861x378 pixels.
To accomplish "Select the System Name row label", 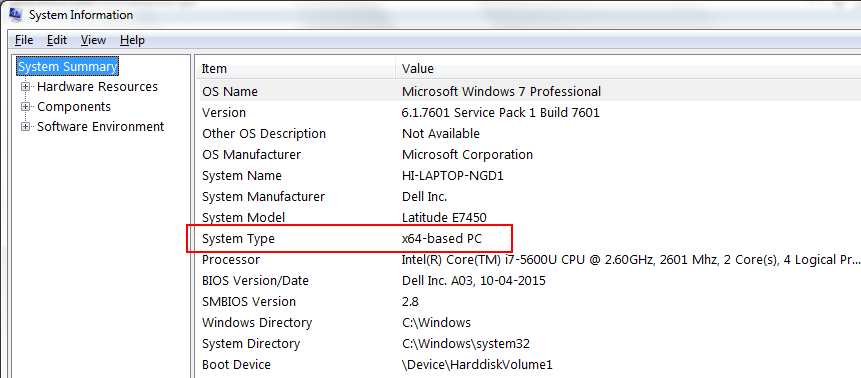I will (x=242, y=176).
